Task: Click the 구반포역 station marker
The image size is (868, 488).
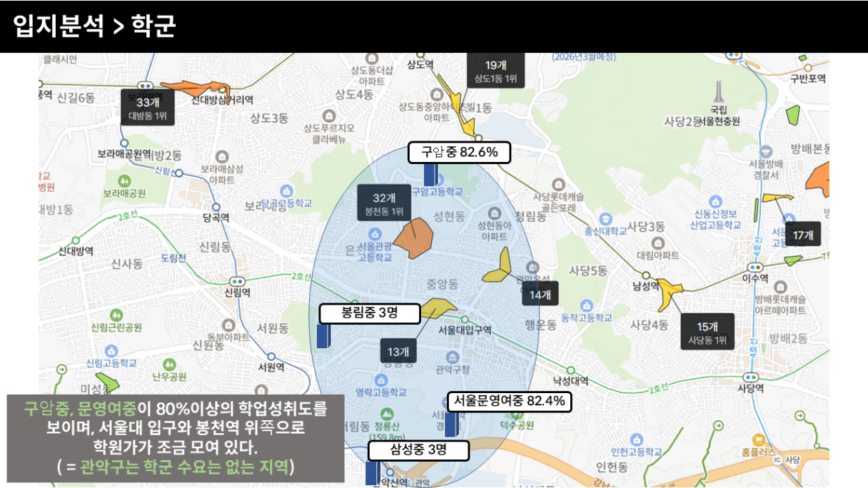Action: pos(807,68)
